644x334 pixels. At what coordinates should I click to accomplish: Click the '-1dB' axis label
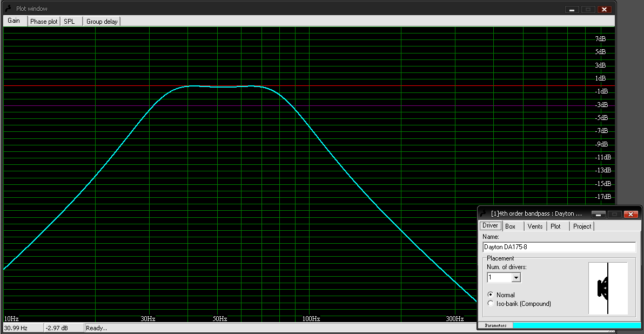click(601, 91)
